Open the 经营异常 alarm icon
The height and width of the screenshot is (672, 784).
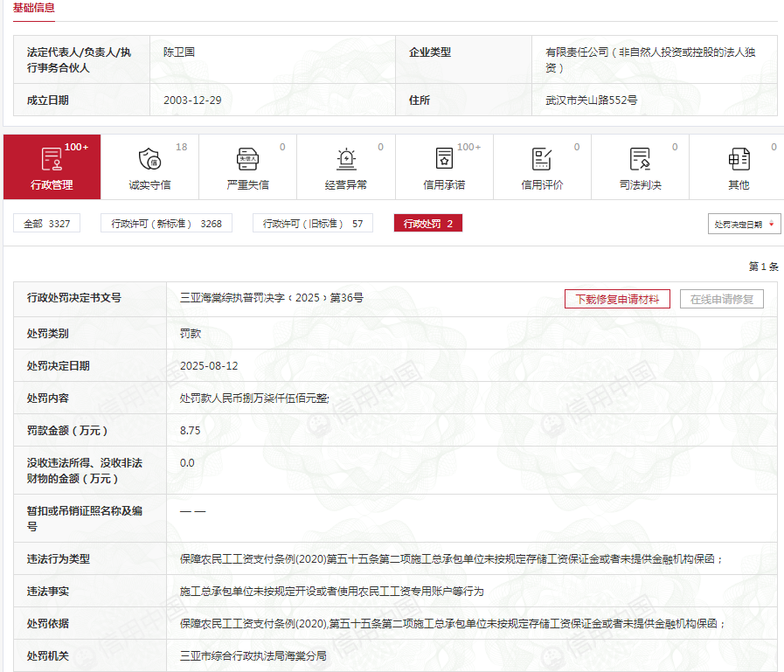[x=346, y=160]
